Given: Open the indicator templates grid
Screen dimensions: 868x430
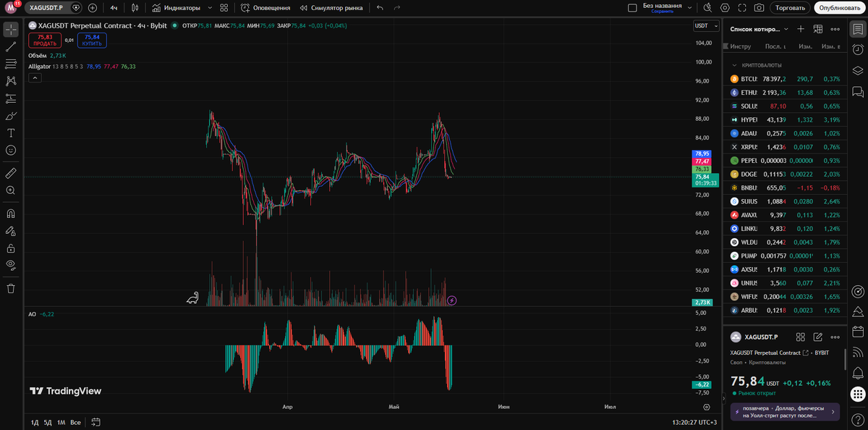Looking at the screenshot, I should tap(224, 8).
